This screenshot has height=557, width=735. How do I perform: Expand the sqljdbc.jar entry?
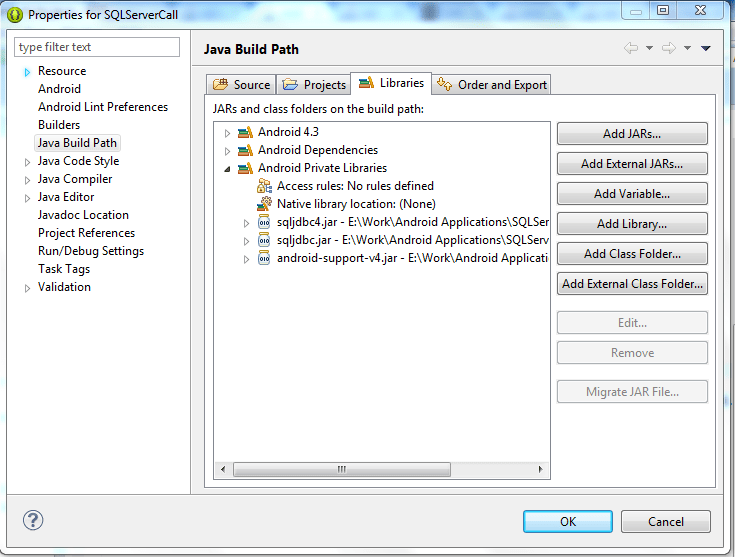click(x=246, y=241)
